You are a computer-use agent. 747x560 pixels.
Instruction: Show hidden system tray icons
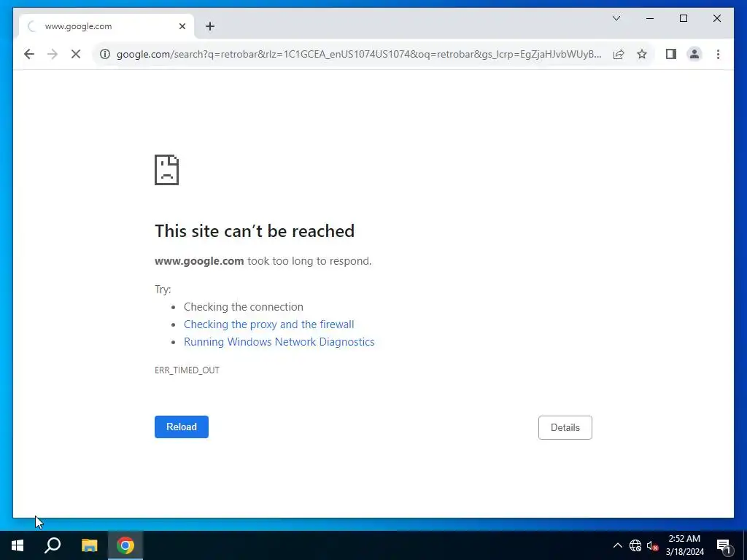point(617,545)
